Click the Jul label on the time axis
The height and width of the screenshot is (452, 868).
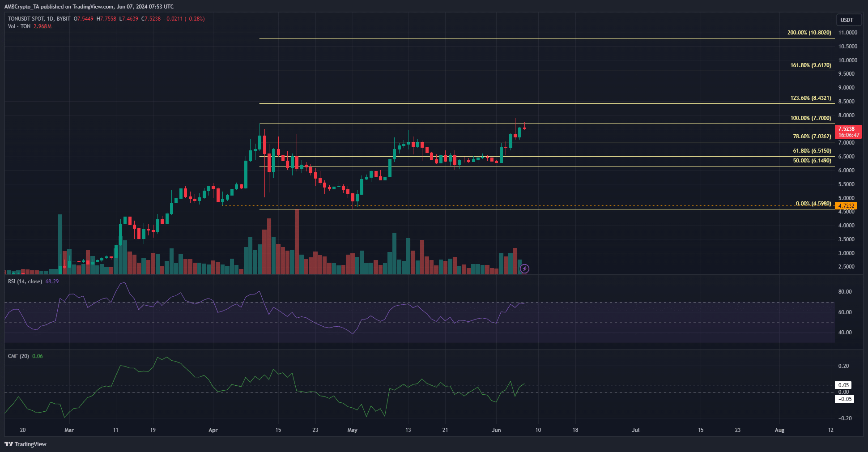635,430
